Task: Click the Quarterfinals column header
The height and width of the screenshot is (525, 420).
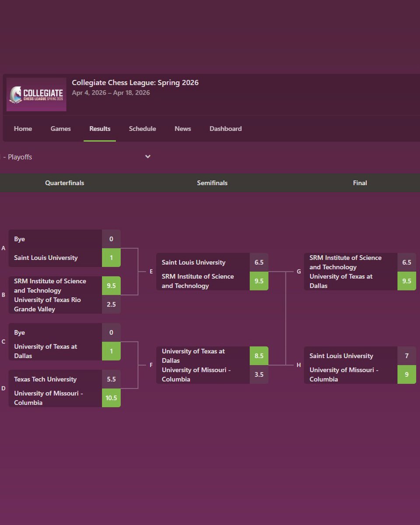Action: [x=64, y=183]
